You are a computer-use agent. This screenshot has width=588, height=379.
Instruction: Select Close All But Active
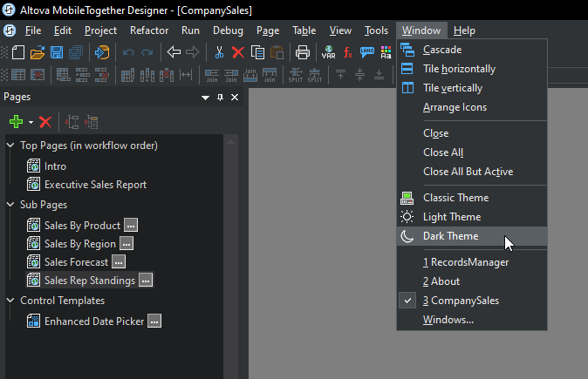coord(472,172)
